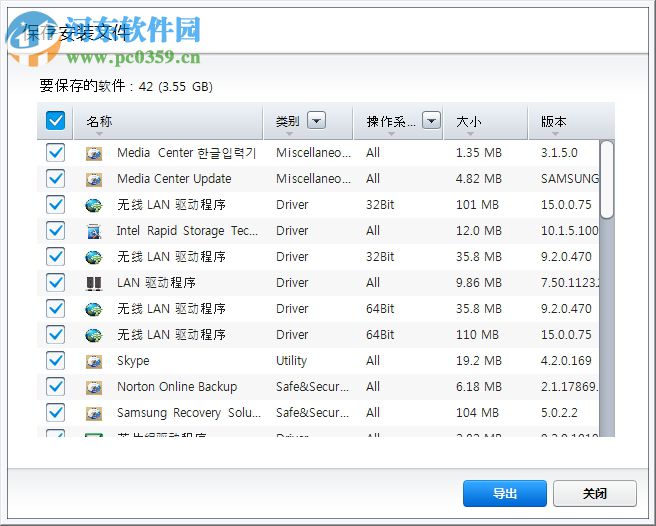Select the Intel Rapid Storage Tec... name

(x=187, y=231)
